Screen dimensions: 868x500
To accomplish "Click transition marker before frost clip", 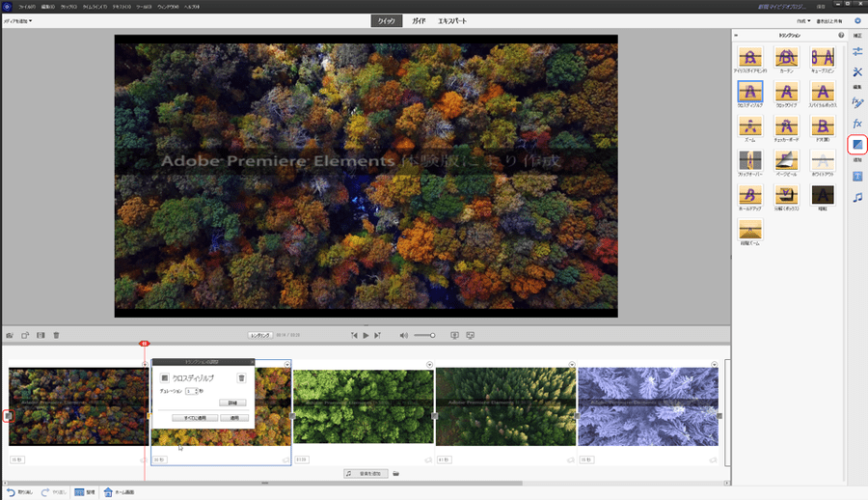I will point(577,415).
